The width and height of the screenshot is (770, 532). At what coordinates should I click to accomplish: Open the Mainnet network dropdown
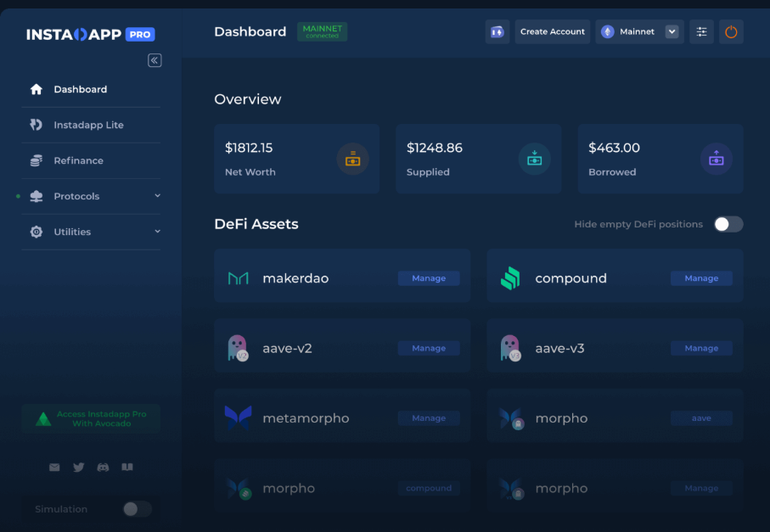[639, 32]
